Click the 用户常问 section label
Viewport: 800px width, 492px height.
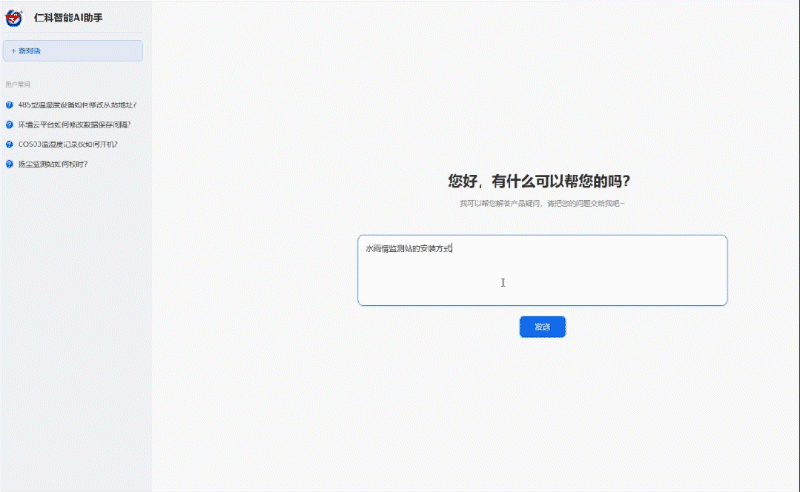pos(18,85)
